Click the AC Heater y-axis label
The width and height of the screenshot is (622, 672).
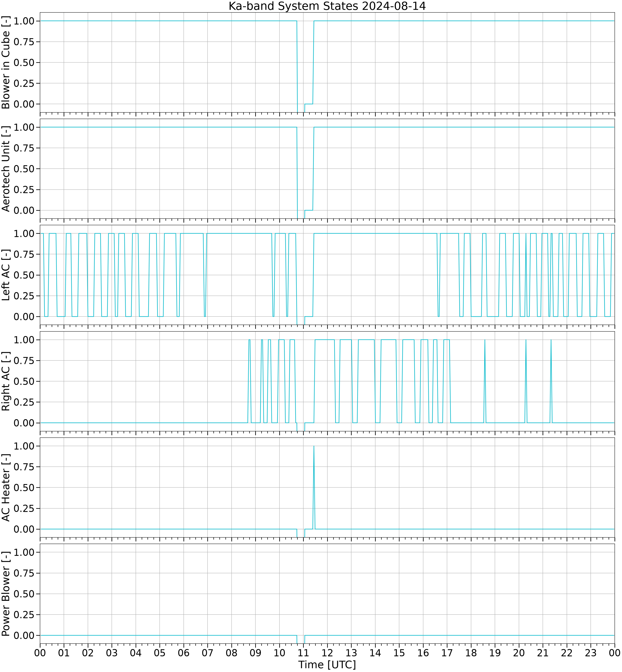(6, 487)
